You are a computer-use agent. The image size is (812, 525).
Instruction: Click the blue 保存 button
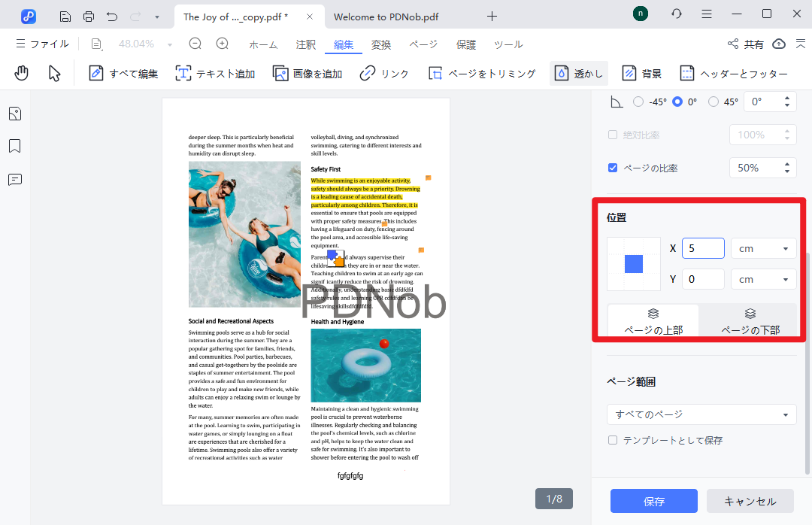(653, 501)
